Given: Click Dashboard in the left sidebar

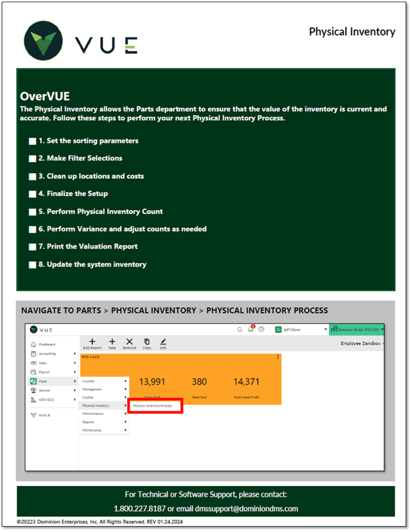Looking at the screenshot, I should point(47,344).
